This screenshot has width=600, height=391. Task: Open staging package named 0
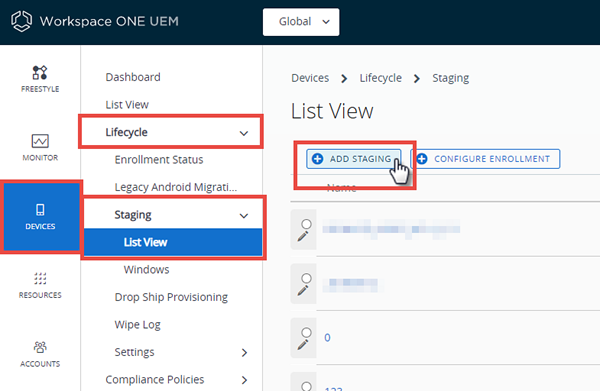tap(327, 338)
